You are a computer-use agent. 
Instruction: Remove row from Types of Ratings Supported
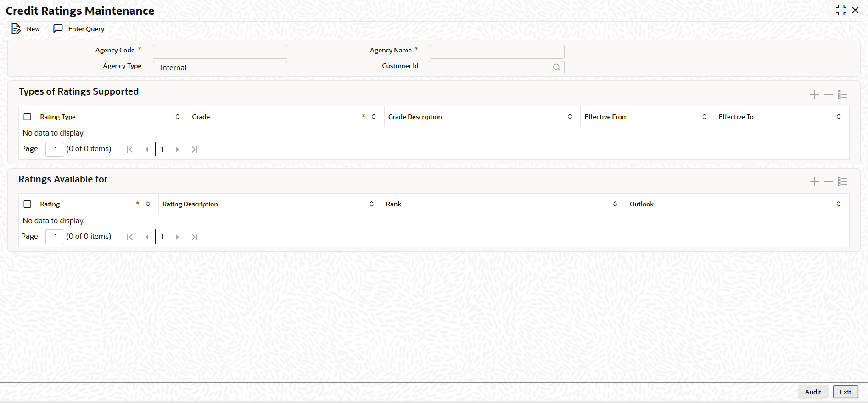tap(828, 94)
